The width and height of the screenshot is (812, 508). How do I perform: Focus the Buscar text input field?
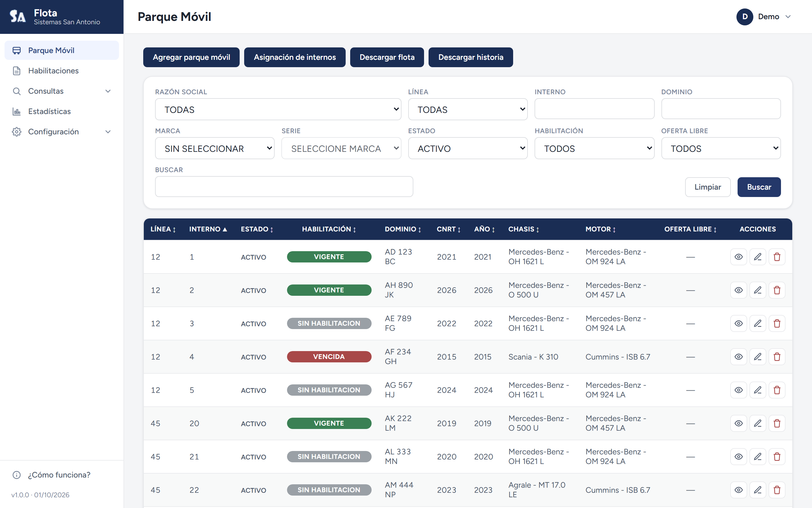click(284, 187)
